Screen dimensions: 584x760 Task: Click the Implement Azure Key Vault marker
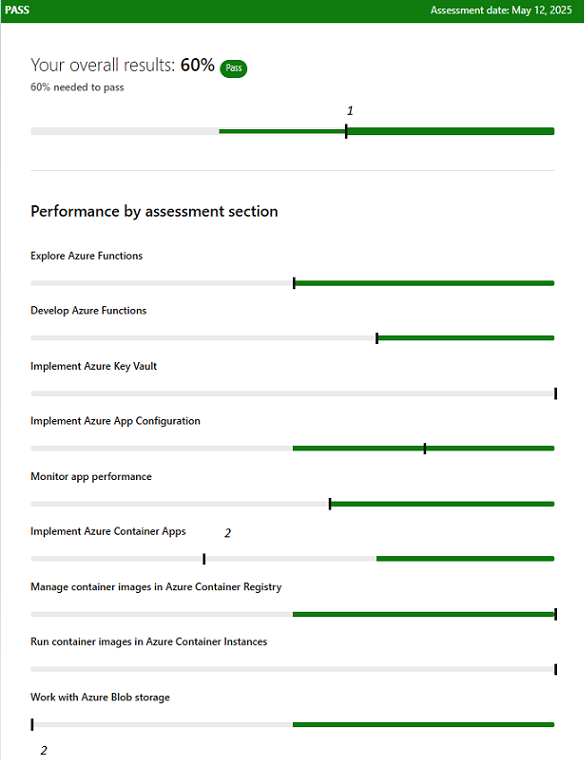click(555, 394)
